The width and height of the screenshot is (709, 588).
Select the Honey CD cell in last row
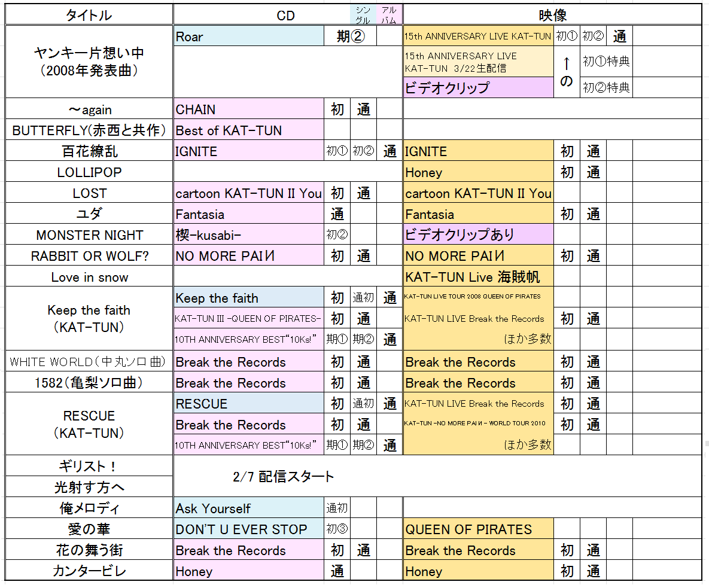249,571
